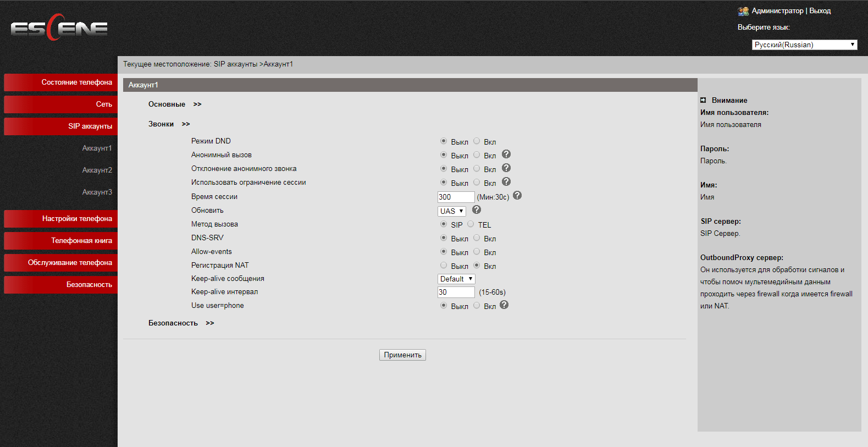
Task: Click the Администратор user icon
Action: (743, 11)
